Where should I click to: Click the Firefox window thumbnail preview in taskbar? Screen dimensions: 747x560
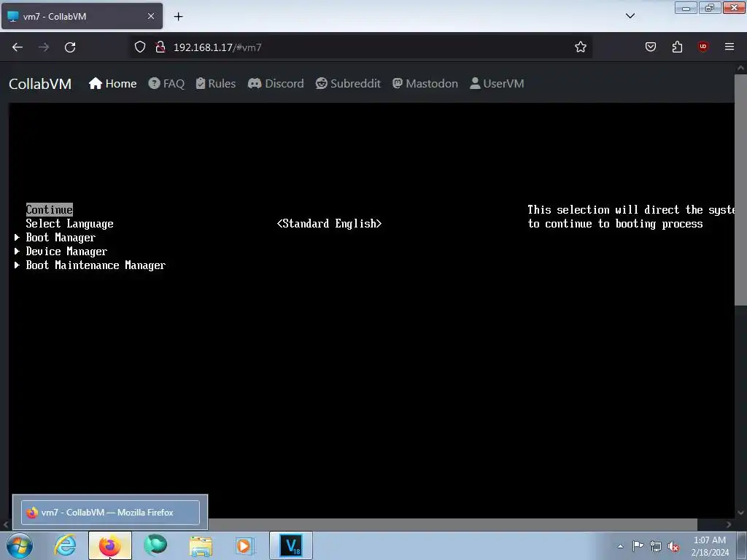pos(110,513)
